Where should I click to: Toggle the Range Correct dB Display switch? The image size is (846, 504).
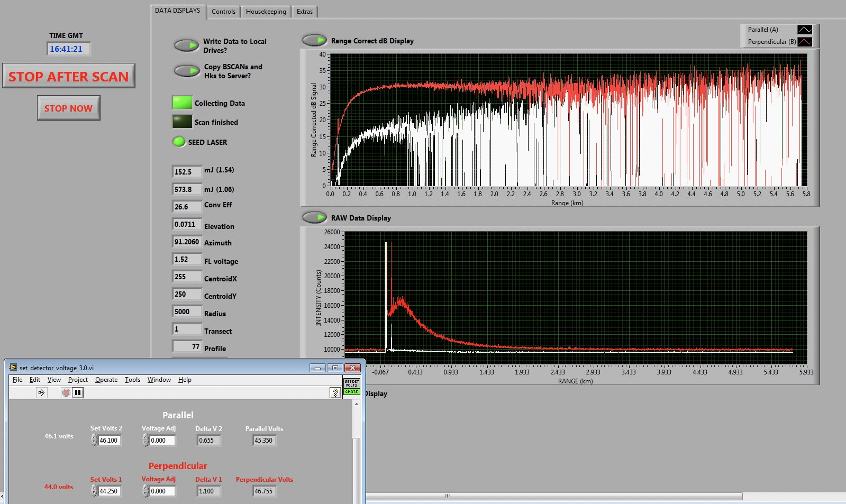314,40
